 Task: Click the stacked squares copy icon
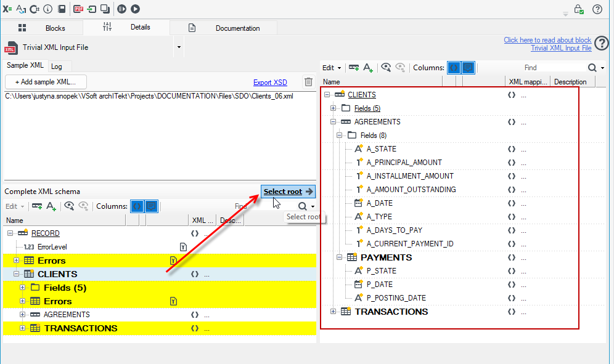[x=105, y=9]
